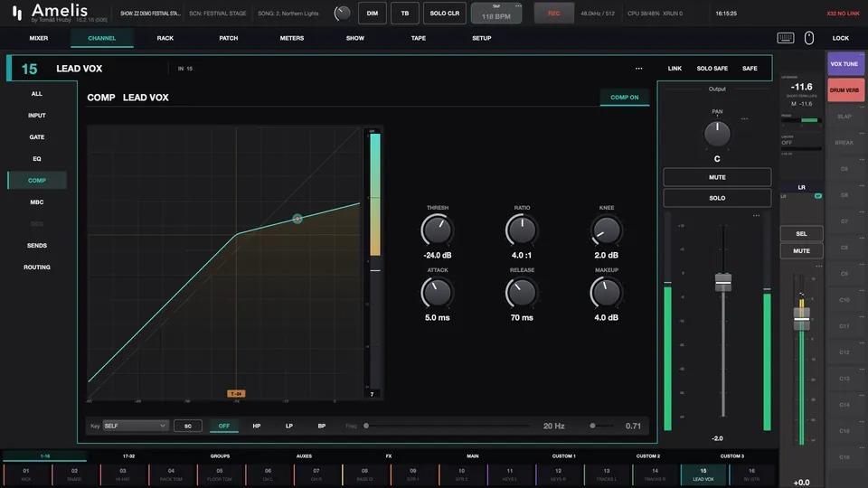868x488 pixels.
Task: Switch to METERS tab
Action: [292, 38]
